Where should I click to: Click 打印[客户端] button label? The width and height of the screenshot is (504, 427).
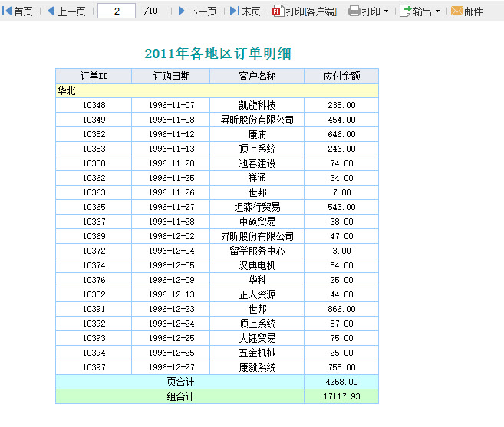[311, 11]
